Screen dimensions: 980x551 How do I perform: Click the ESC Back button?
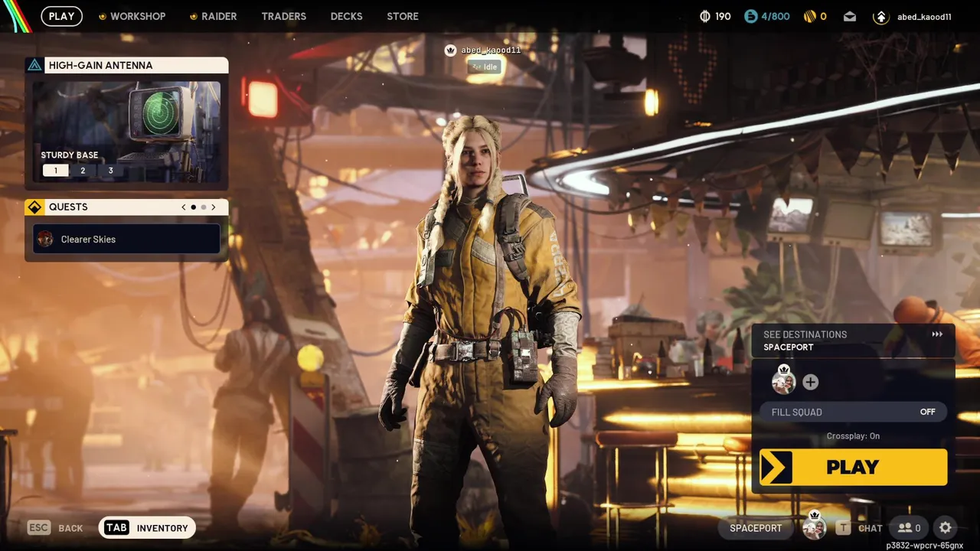click(56, 528)
